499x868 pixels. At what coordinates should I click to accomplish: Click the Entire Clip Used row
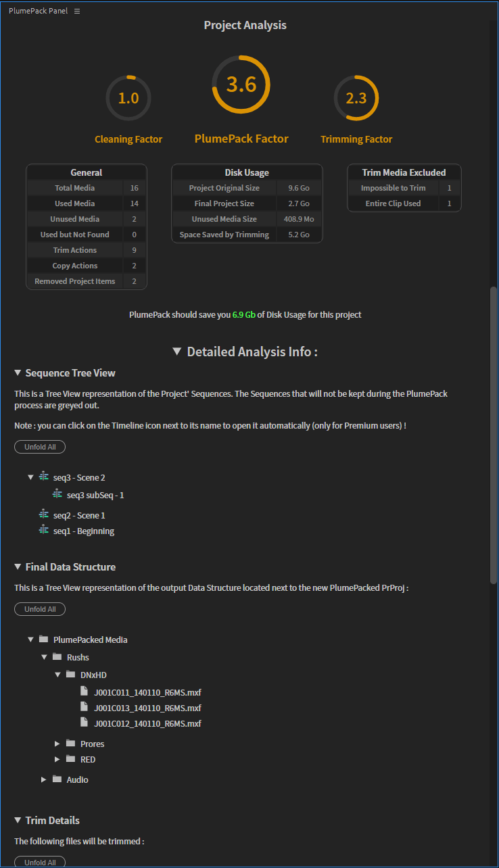coord(404,203)
